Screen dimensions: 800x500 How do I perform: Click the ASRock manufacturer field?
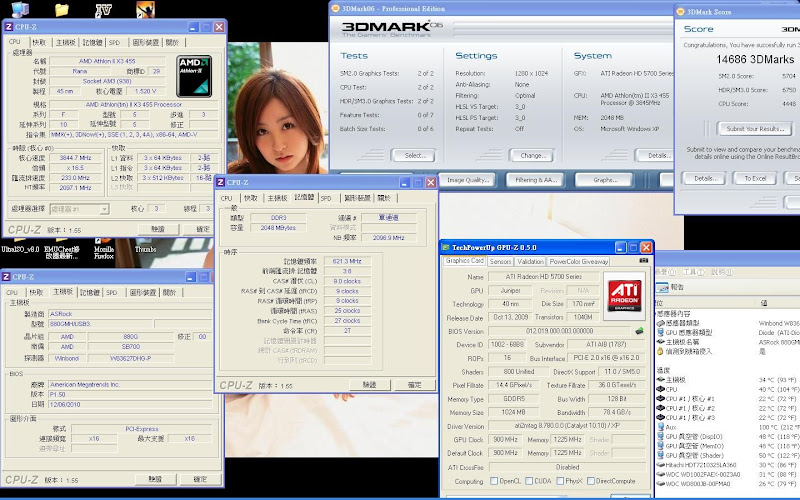[x=130, y=314]
